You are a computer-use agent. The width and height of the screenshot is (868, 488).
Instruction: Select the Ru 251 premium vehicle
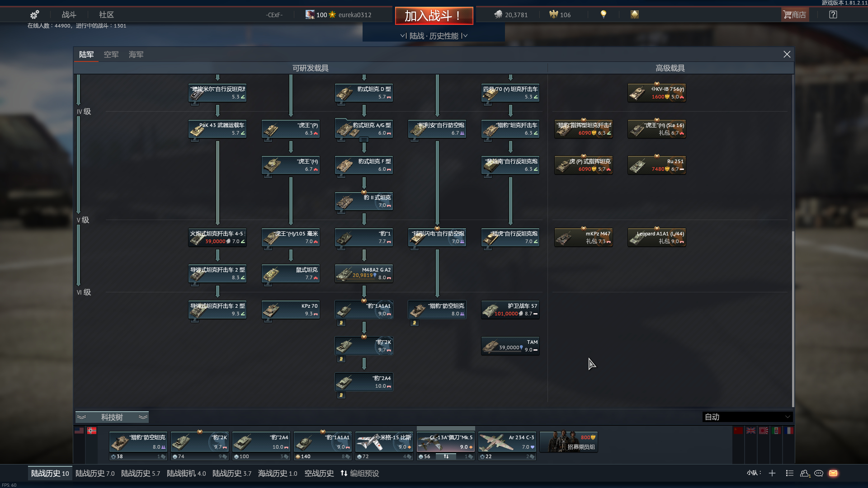click(x=657, y=165)
